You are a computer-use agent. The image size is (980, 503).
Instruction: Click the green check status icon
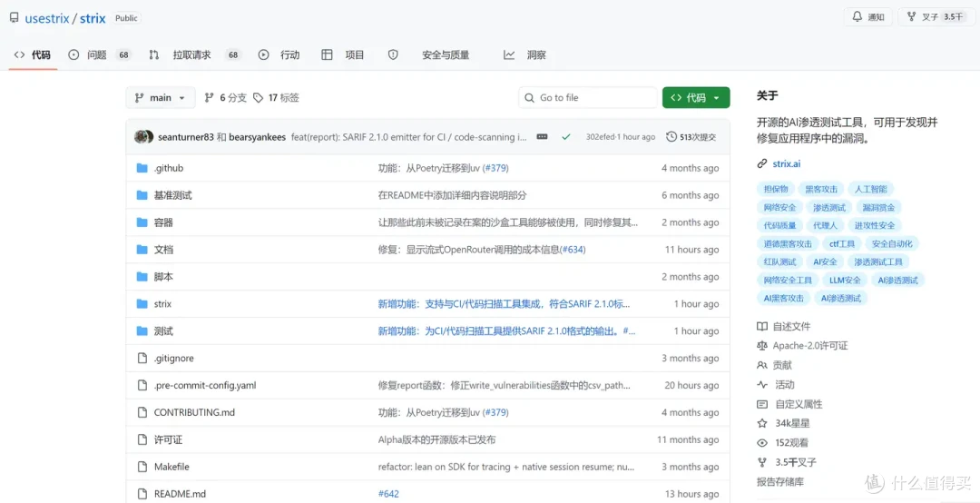pyautogui.click(x=566, y=136)
